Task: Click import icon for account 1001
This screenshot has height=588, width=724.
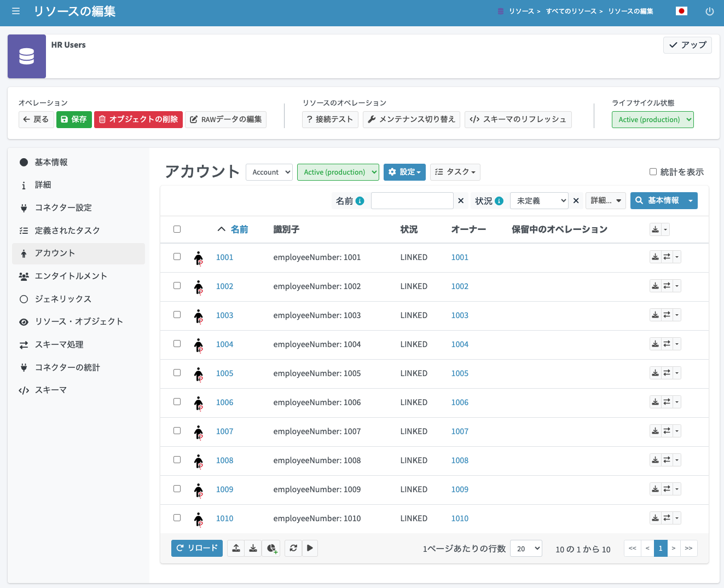Action: (x=655, y=257)
